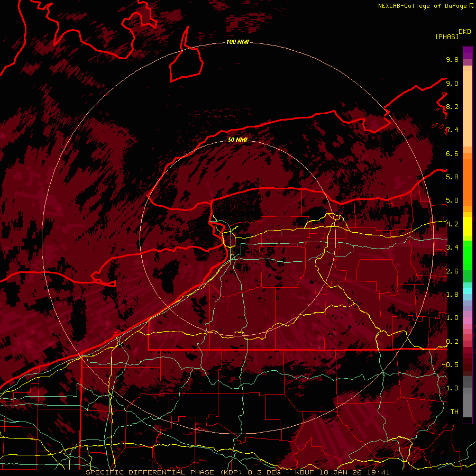Click the 2.6 value on color scale

(x=452, y=271)
